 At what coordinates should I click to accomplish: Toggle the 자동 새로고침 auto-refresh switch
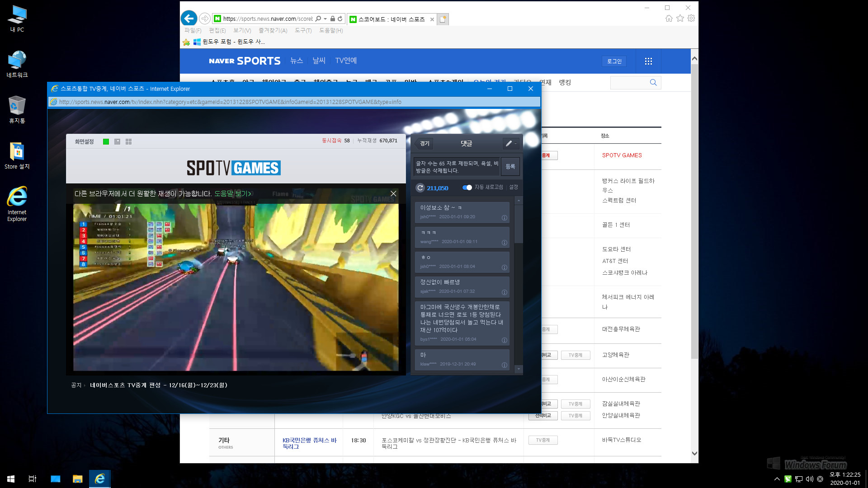coord(467,187)
